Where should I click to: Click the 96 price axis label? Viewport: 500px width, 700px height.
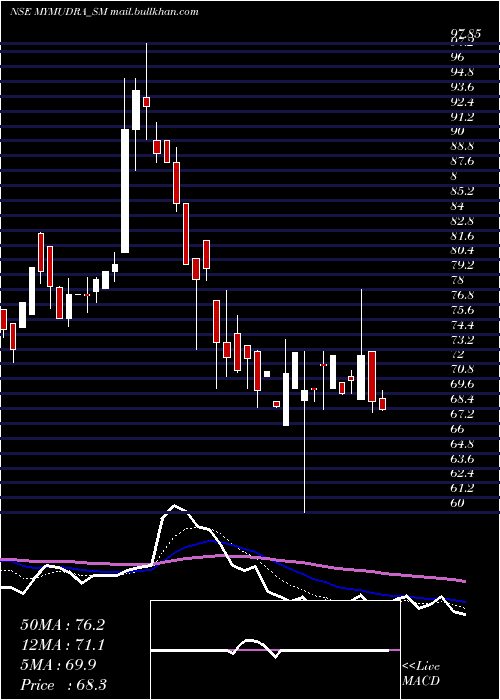(457, 57)
